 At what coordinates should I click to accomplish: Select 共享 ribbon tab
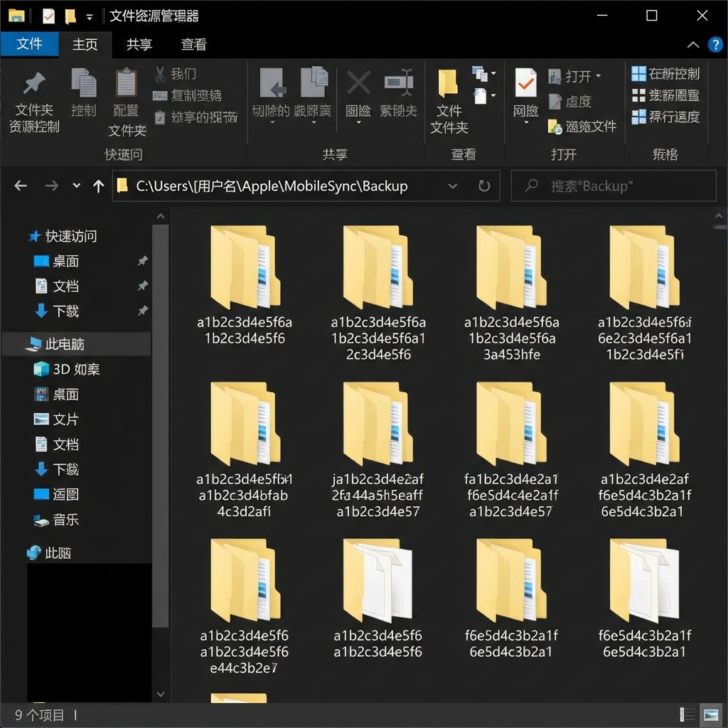coord(139,44)
